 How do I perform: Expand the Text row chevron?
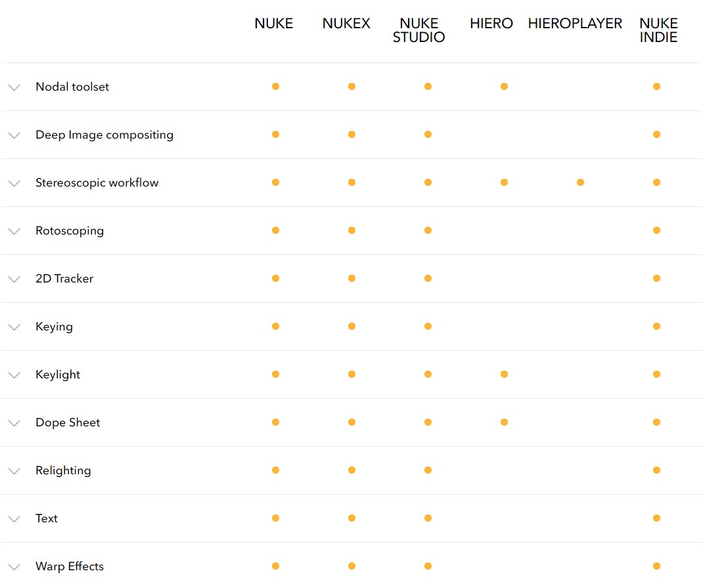[14, 519]
